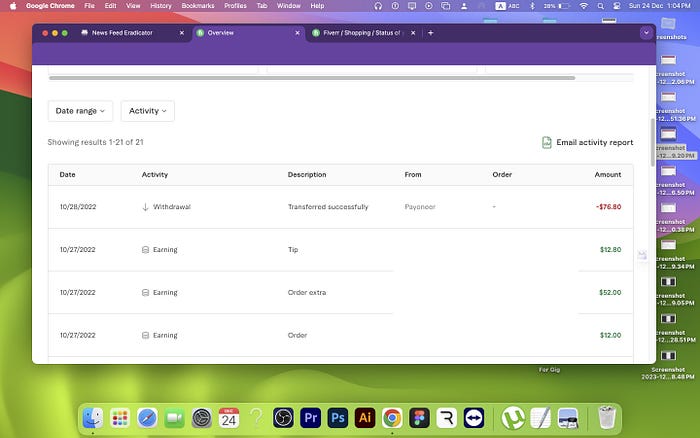
Task: Click the Email activity report document icon
Action: coord(546,142)
